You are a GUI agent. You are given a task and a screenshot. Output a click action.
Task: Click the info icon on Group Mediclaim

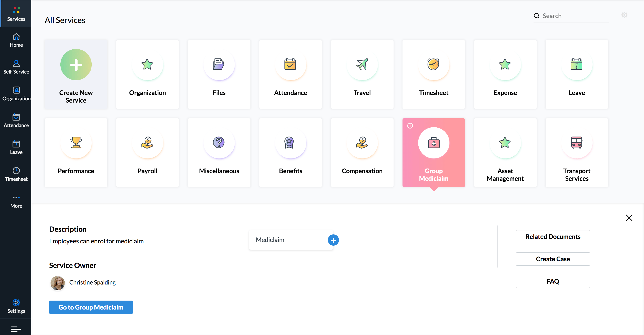pyautogui.click(x=410, y=126)
